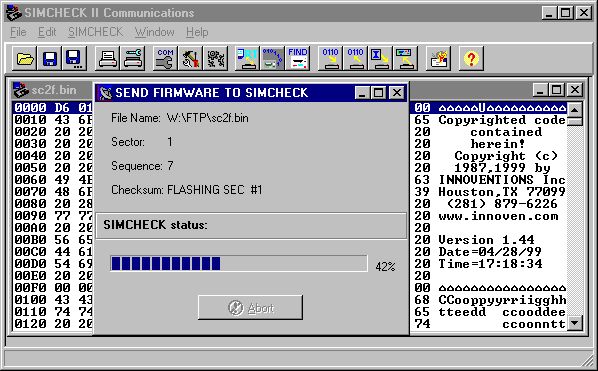Click 'Time=17:18:34' ASCII text
598x371 pixels.
(x=490, y=263)
